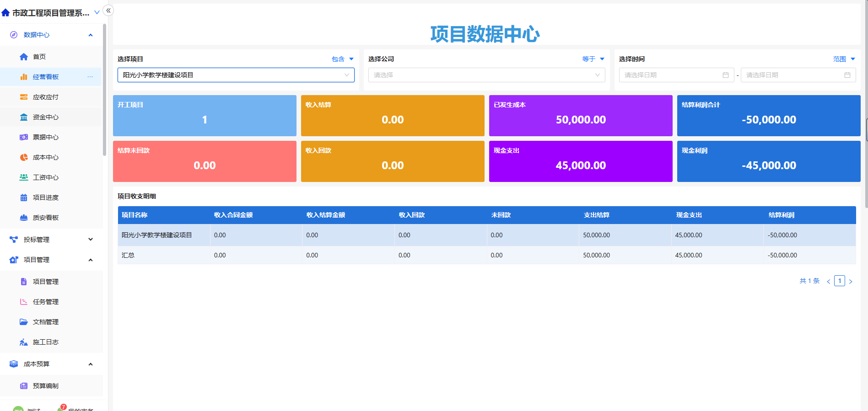Open the 选择项目 project combo box
This screenshot has width=868, height=411.
click(236, 75)
